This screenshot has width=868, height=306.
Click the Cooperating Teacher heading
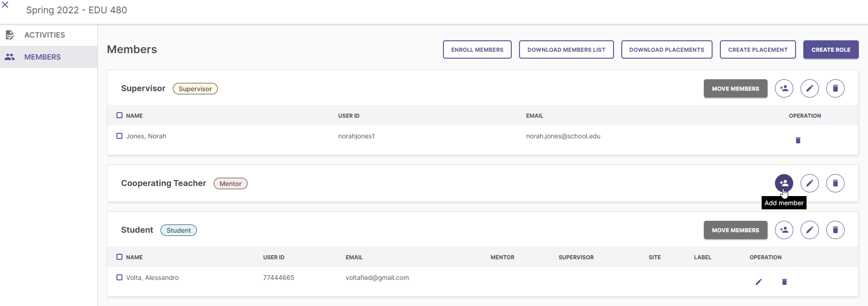(x=164, y=183)
